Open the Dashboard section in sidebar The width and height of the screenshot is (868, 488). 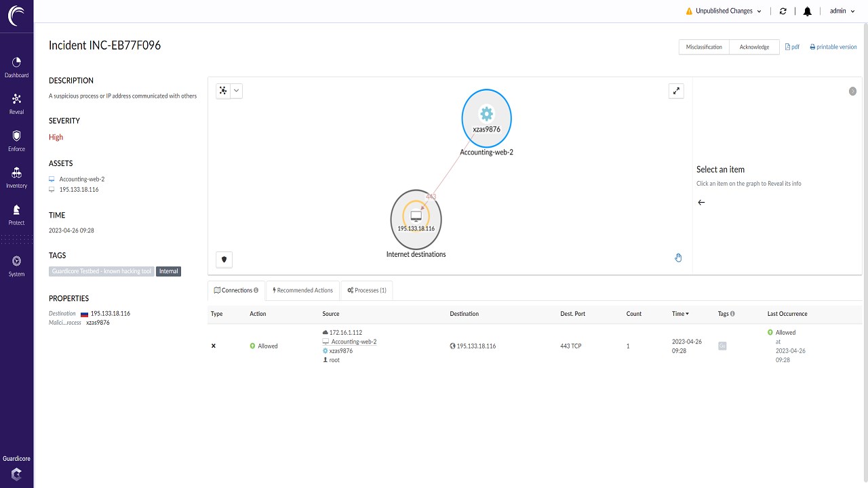[16, 67]
